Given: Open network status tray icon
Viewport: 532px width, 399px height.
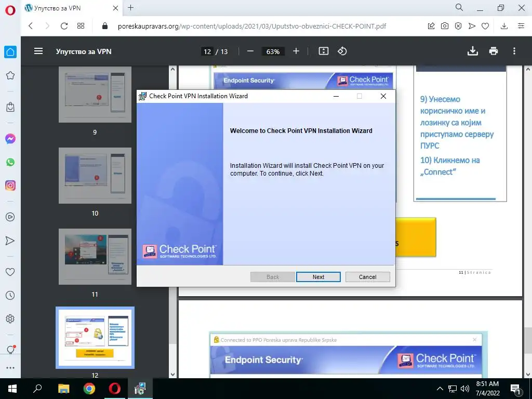Looking at the screenshot, I should [x=453, y=389].
